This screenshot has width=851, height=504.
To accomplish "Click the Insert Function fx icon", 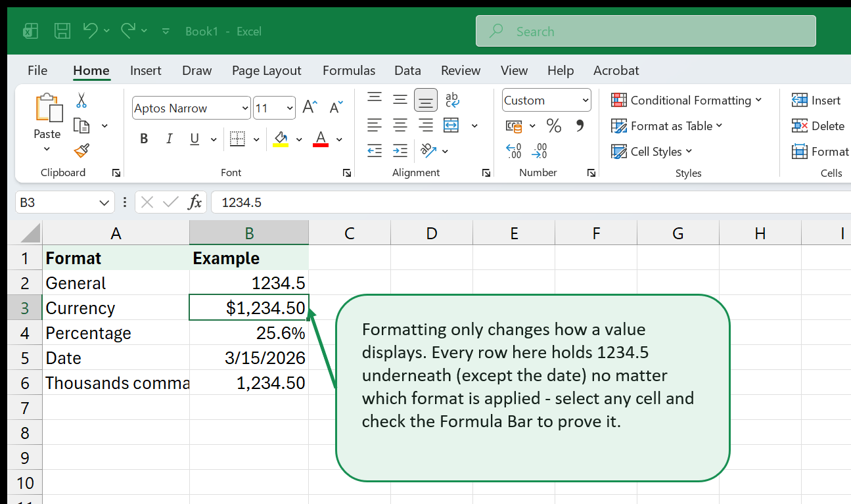I will coord(195,202).
